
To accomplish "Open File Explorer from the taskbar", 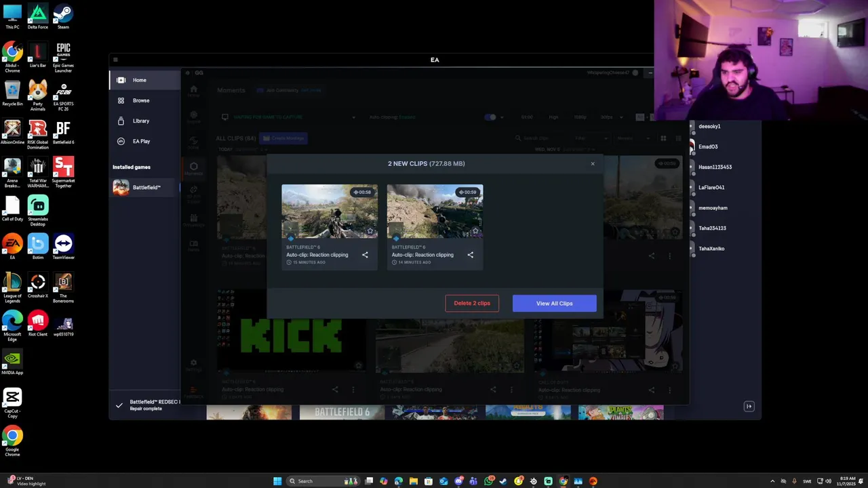I will click(x=413, y=481).
